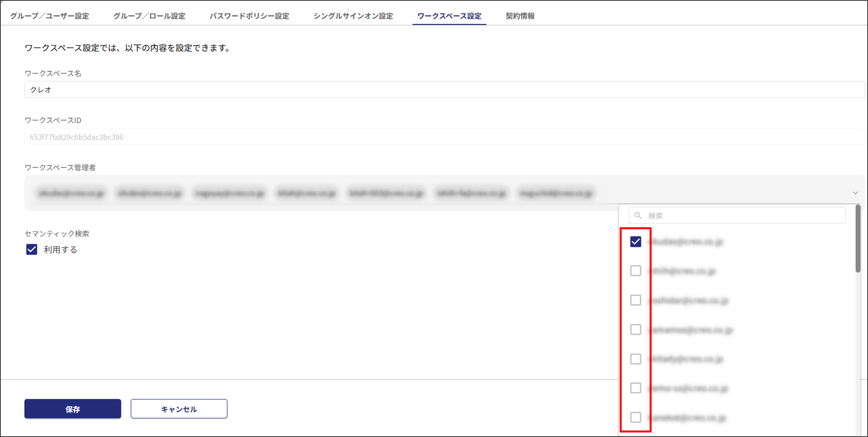View the 契約情報 tab

520,16
